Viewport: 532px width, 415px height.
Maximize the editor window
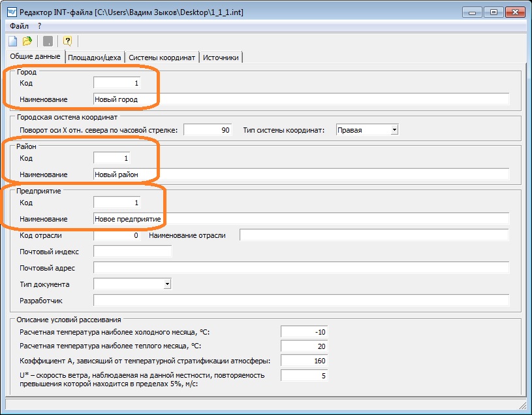(493, 11)
